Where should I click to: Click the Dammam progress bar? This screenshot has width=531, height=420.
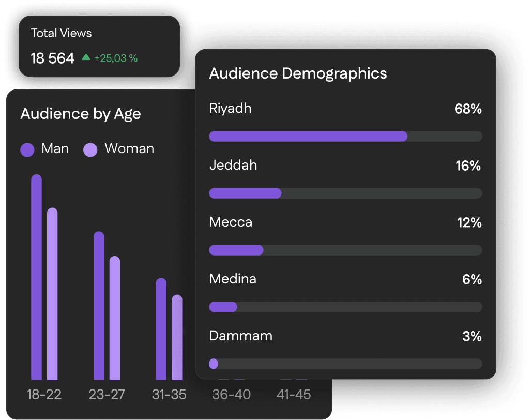click(x=345, y=364)
